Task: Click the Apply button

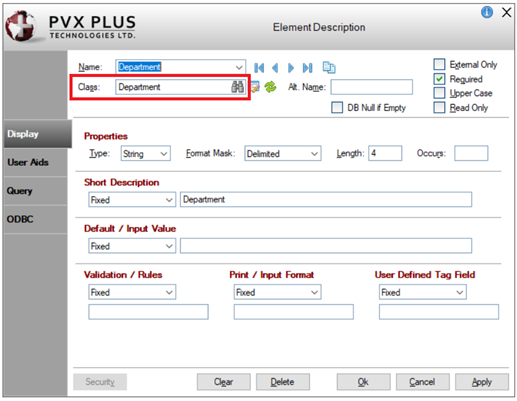Action: tap(482, 382)
